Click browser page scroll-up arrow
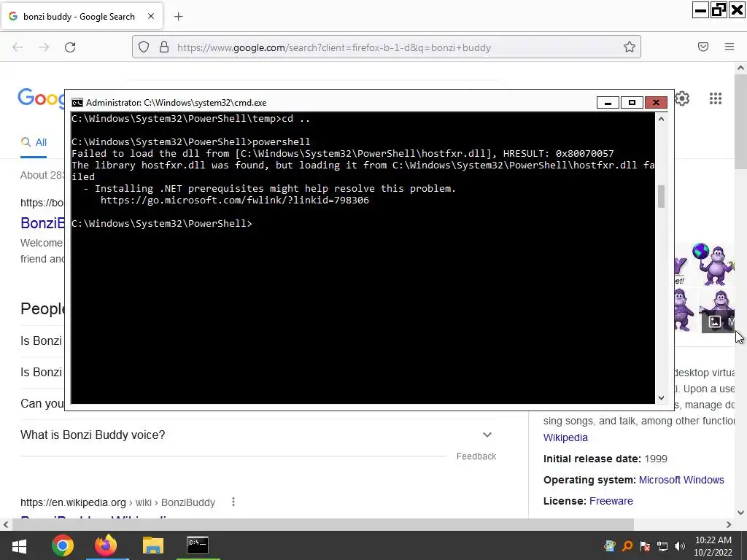 pyautogui.click(x=741, y=68)
